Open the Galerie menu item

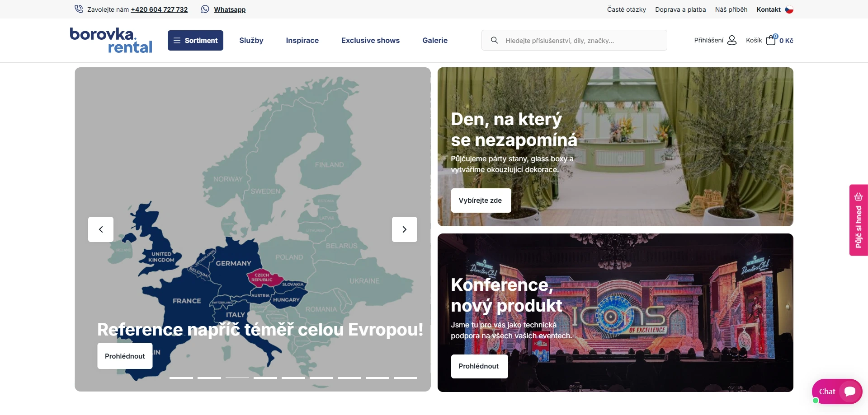[435, 40]
